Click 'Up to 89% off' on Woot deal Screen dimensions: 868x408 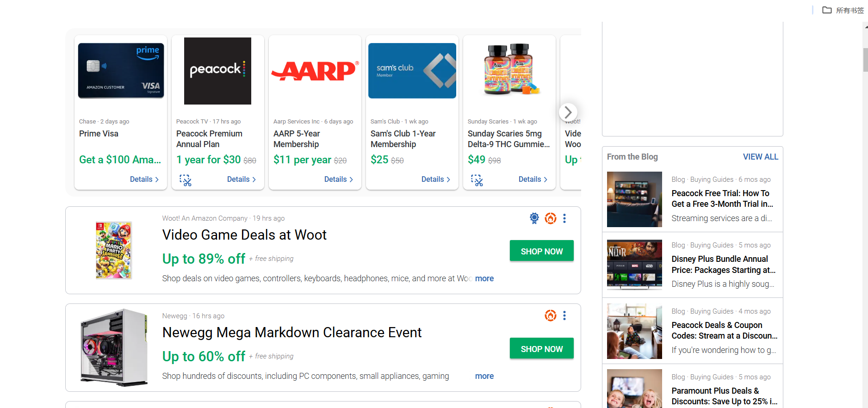click(204, 259)
